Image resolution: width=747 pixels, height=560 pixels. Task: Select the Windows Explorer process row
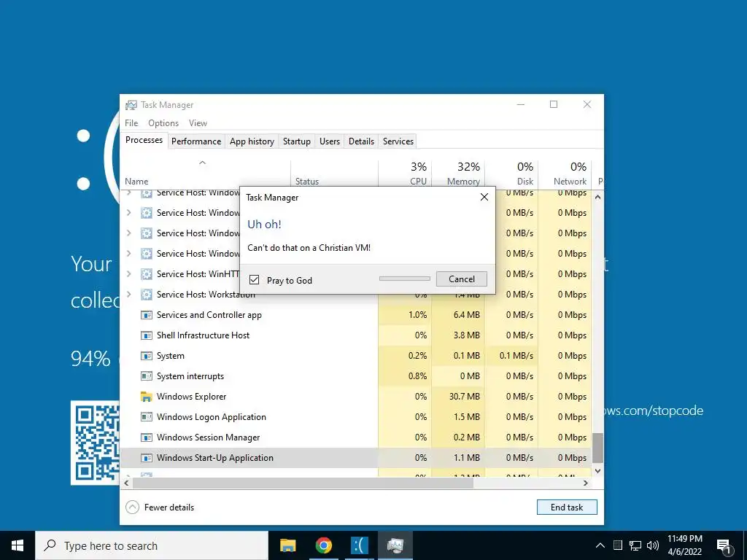click(356, 397)
